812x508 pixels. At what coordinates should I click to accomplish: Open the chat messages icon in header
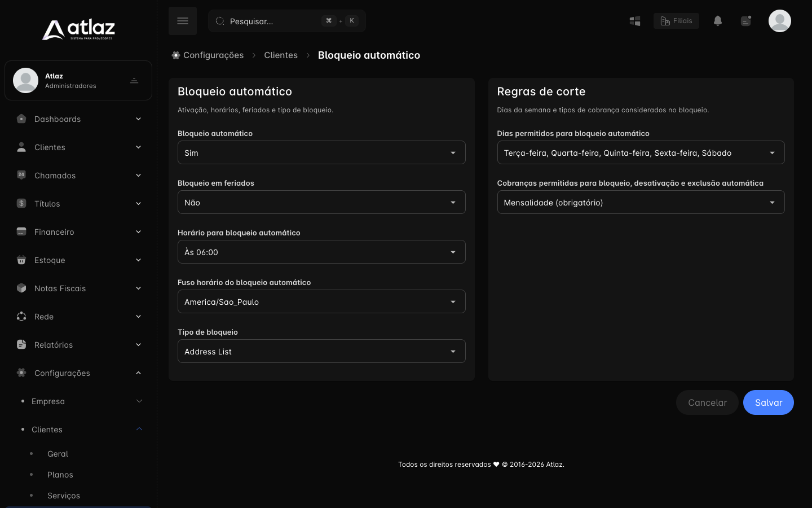[x=746, y=21]
